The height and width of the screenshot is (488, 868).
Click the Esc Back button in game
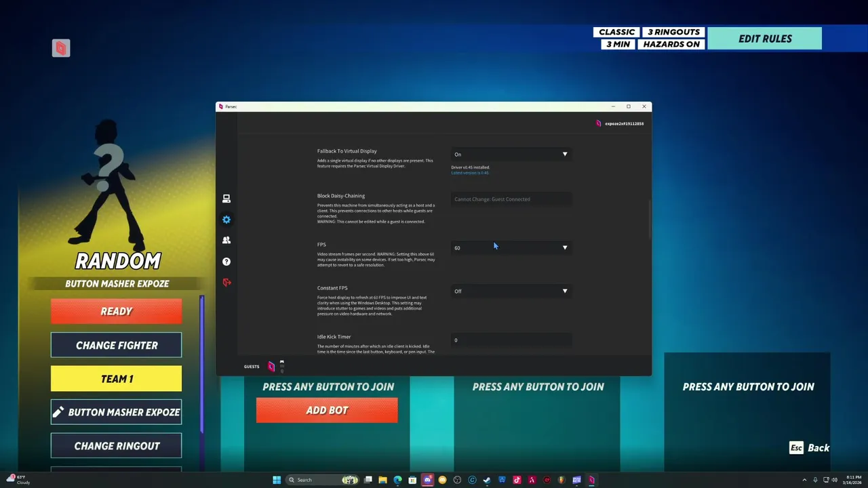[810, 448]
